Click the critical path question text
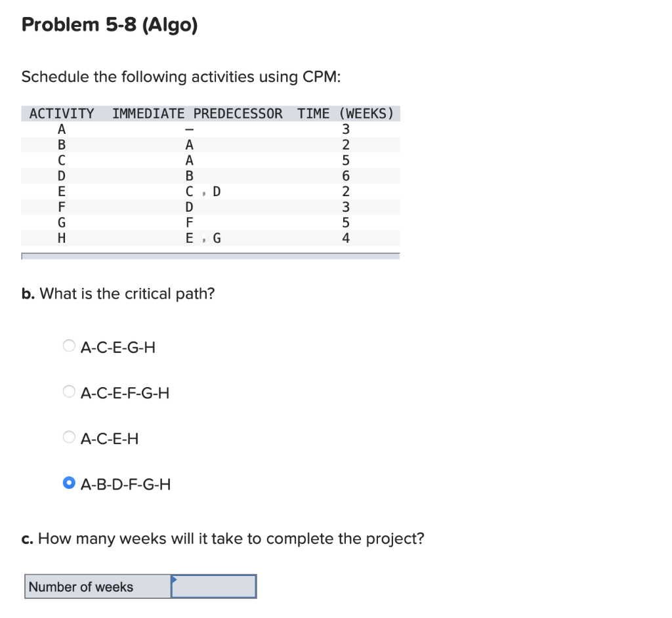672x618 pixels. [118, 293]
